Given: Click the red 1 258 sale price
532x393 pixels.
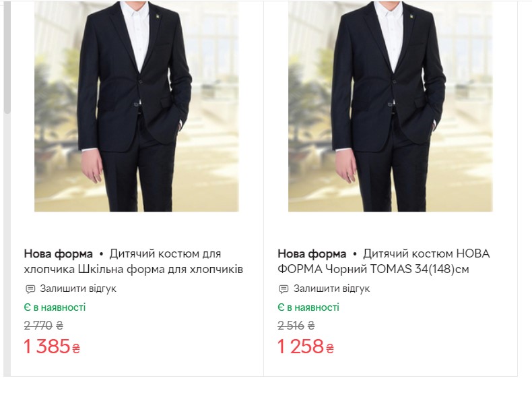Looking at the screenshot, I should [x=301, y=347].
